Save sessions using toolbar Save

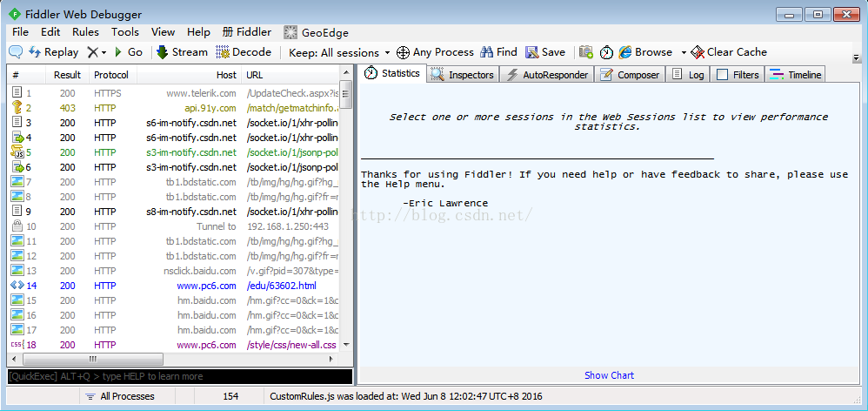545,52
